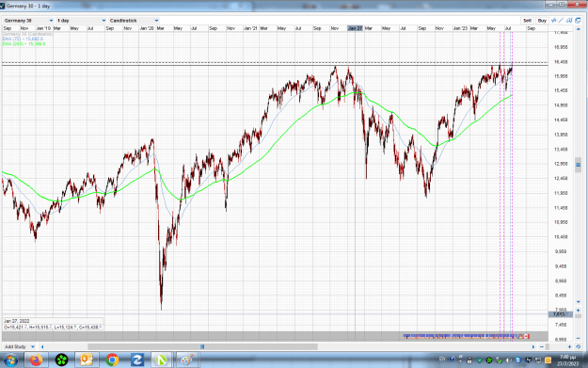Viewport: 588px width, 368px height.
Task: Click the 12,958 price level label
Action: (x=561, y=164)
